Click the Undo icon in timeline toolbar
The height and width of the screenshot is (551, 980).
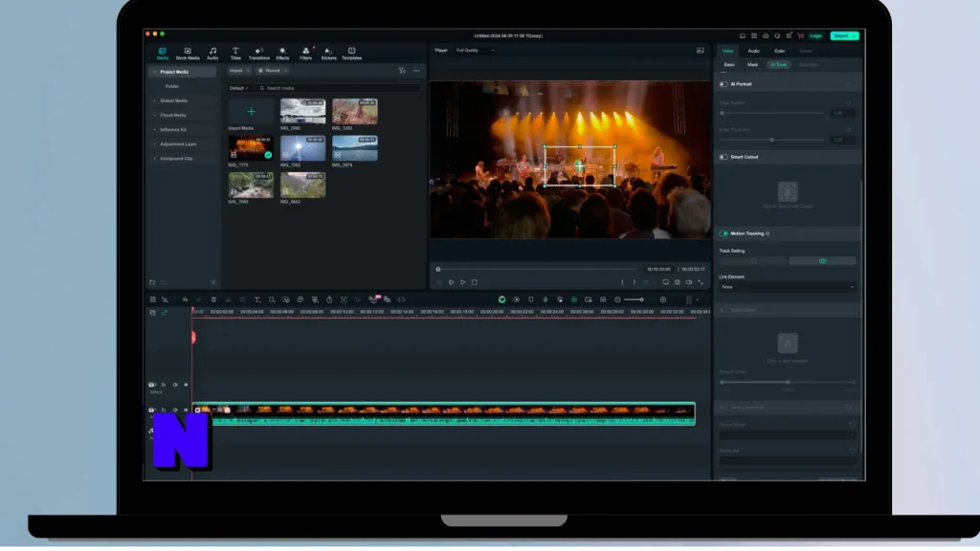point(185,299)
